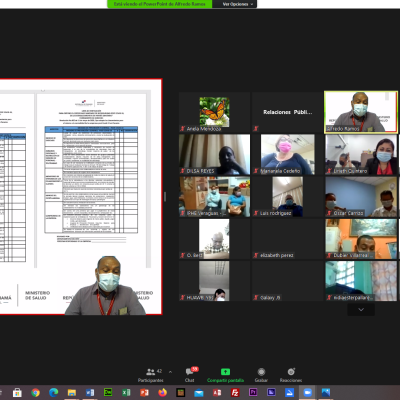Open the Reacciones menu
Image resolution: width=400 pixels, height=400 pixels.
291,375
